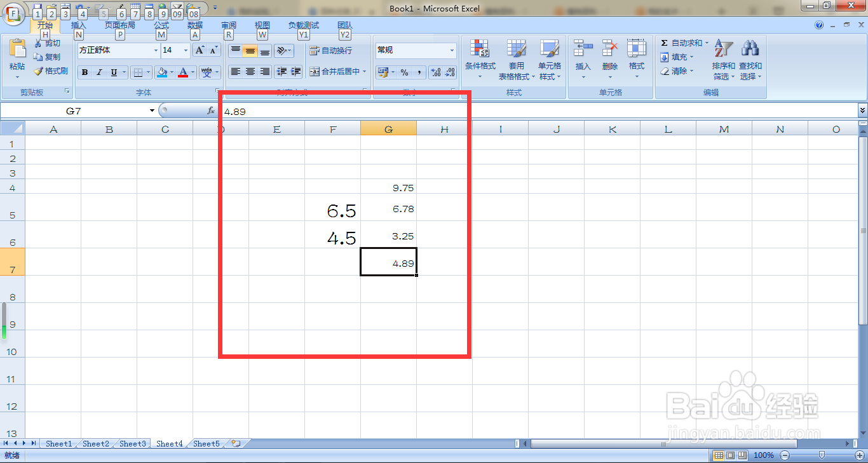Click the insert new worksheet tab icon
The image size is (868, 463).
click(236, 444)
